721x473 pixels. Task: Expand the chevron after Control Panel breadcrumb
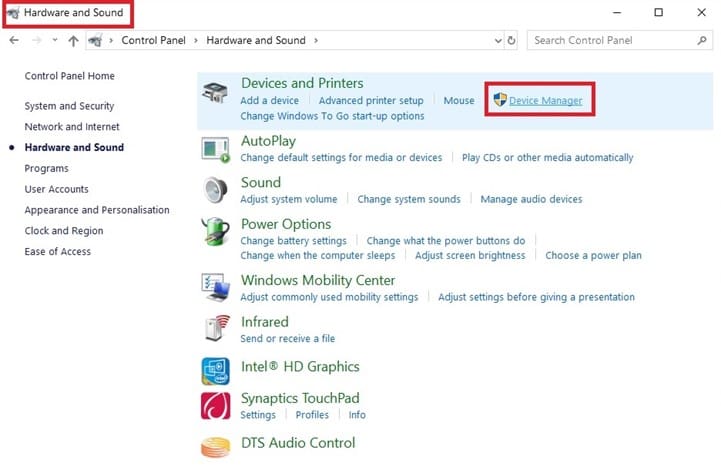(198, 41)
